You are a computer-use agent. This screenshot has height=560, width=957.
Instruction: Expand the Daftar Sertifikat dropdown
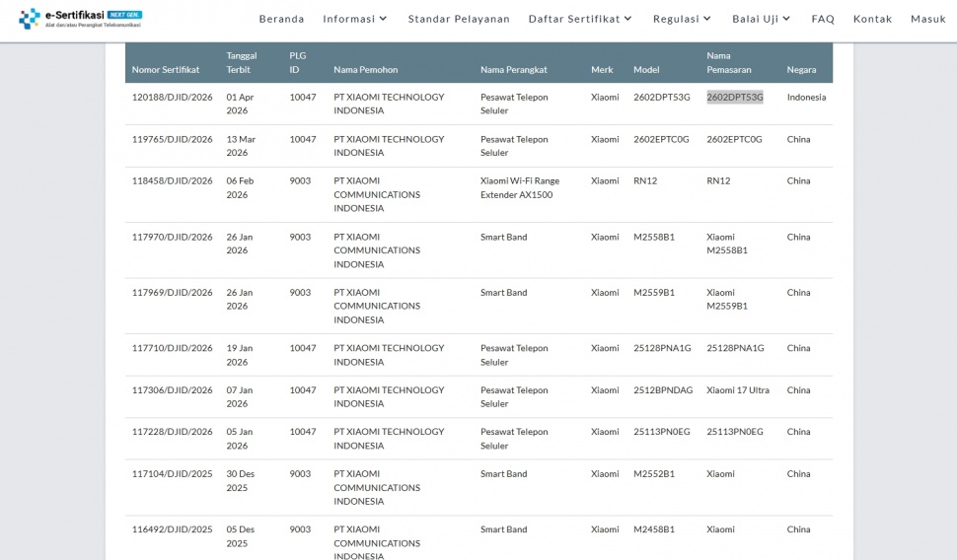(580, 19)
